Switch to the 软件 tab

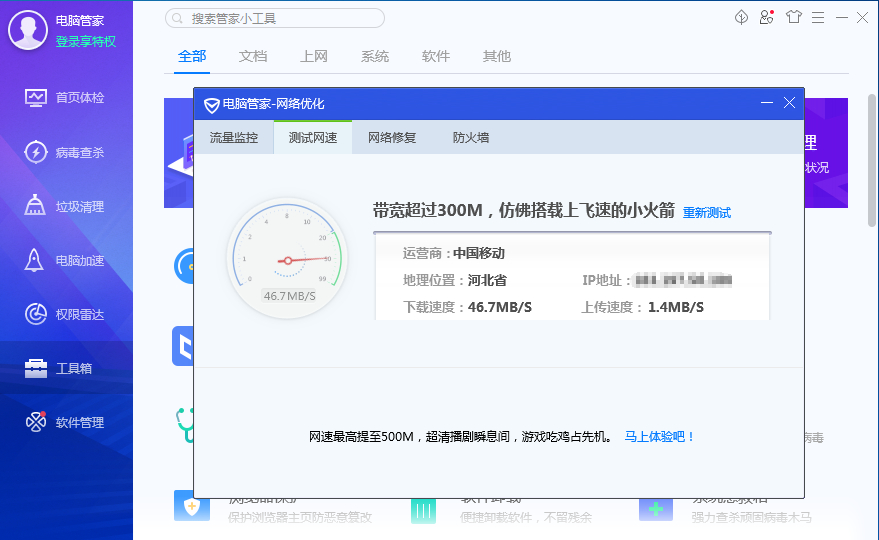[x=436, y=56]
